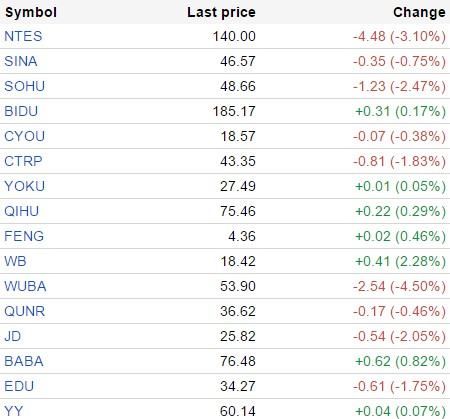450x419 pixels.
Task: Select the JD stock link
Action: click(13, 336)
